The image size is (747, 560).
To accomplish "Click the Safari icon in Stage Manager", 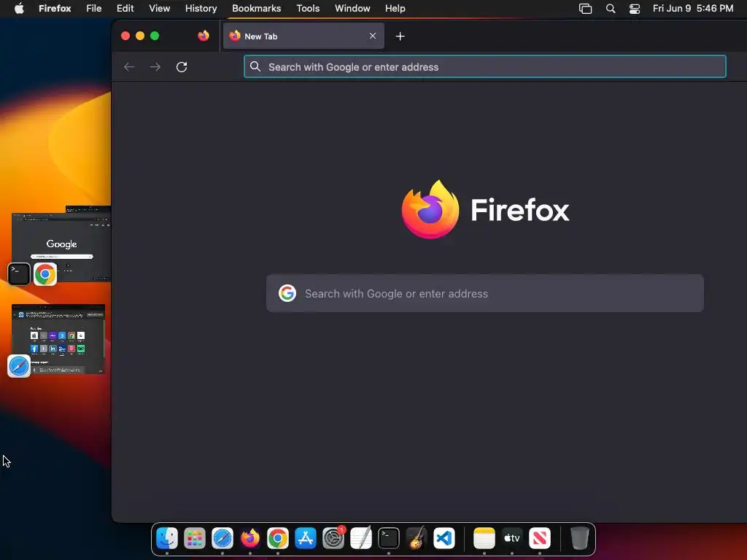I will click(19, 366).
